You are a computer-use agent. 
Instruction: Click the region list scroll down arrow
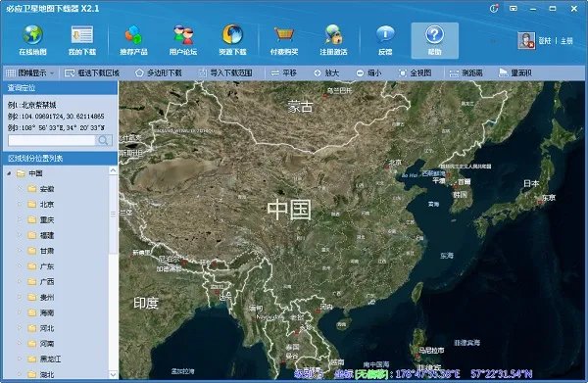tap(113, 374)
